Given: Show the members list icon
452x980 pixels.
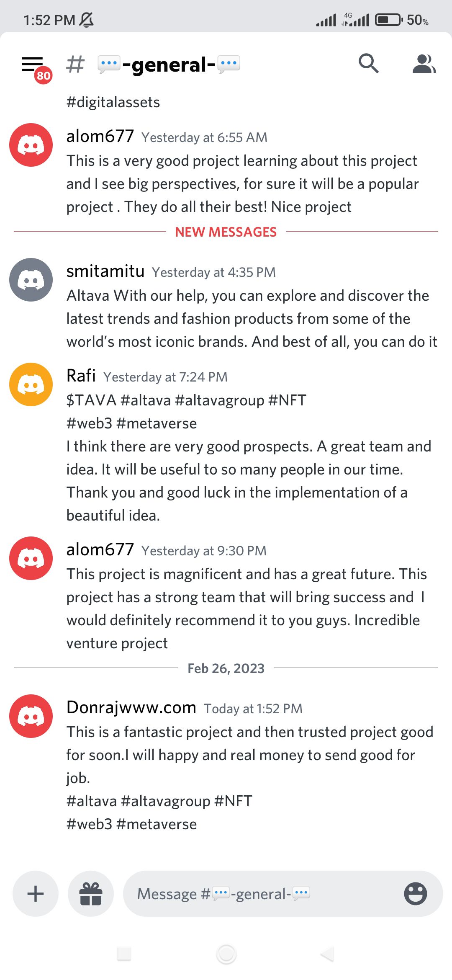Looking at the screenshot, I should click(424, 64).
